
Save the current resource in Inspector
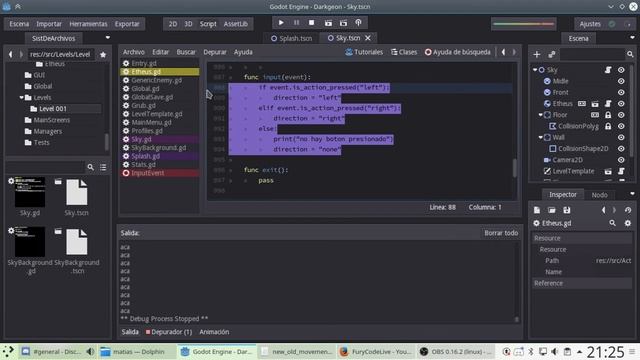(x=567, y=210)
